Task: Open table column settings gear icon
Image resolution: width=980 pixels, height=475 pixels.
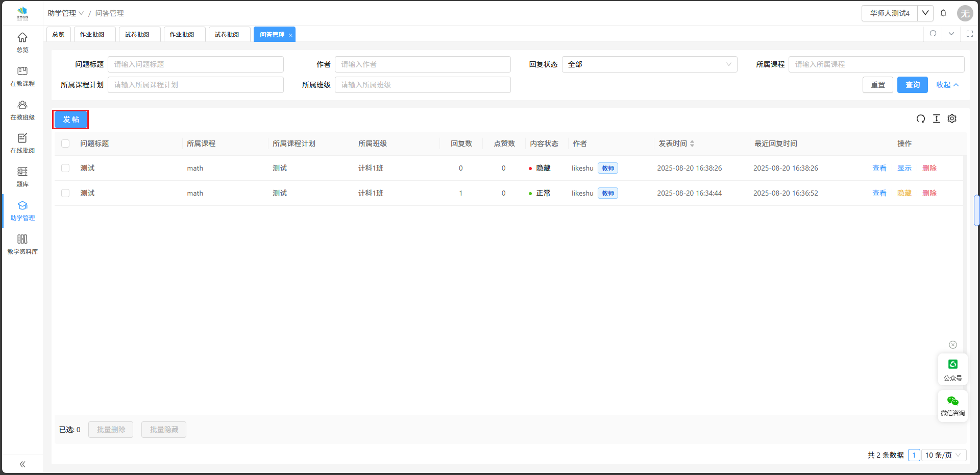Action: pos(952,118)
